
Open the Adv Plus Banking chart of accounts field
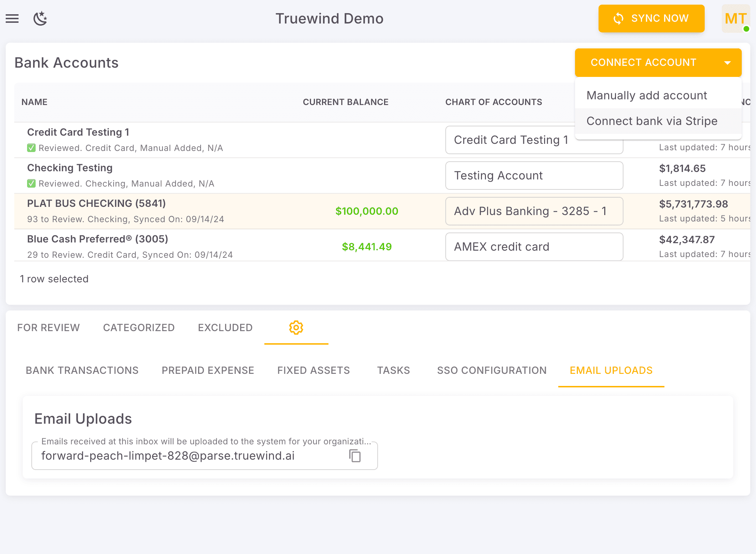[534, 211]
